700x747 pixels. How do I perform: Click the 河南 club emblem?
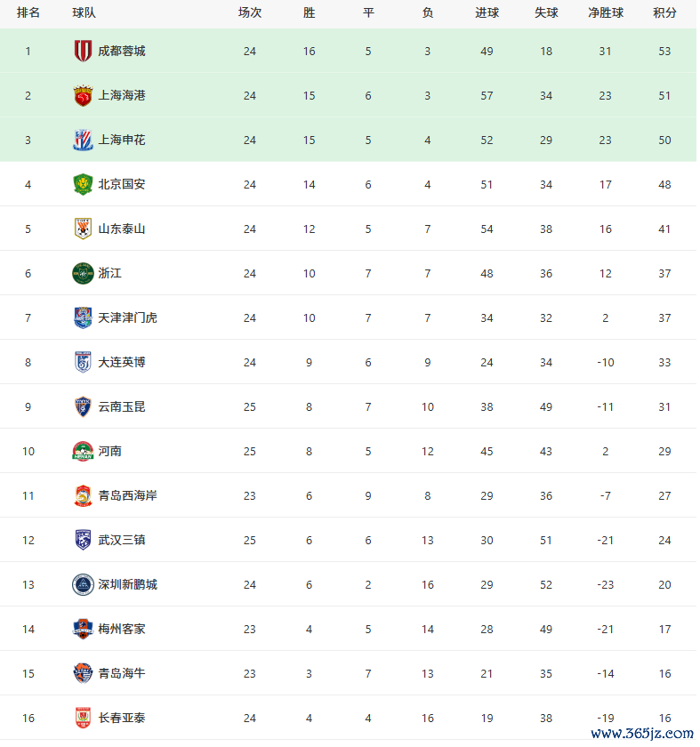[83, 451]
